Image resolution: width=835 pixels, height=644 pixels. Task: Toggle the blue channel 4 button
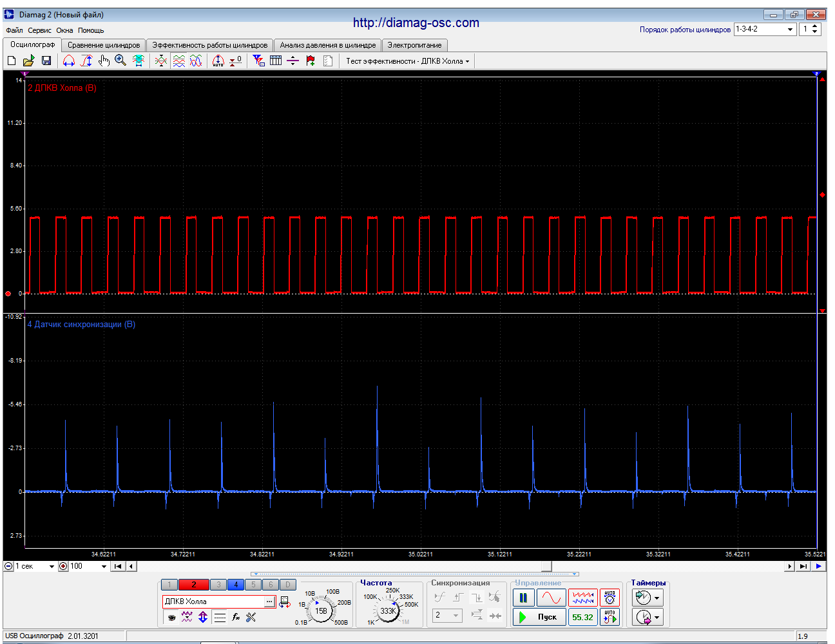236,585
